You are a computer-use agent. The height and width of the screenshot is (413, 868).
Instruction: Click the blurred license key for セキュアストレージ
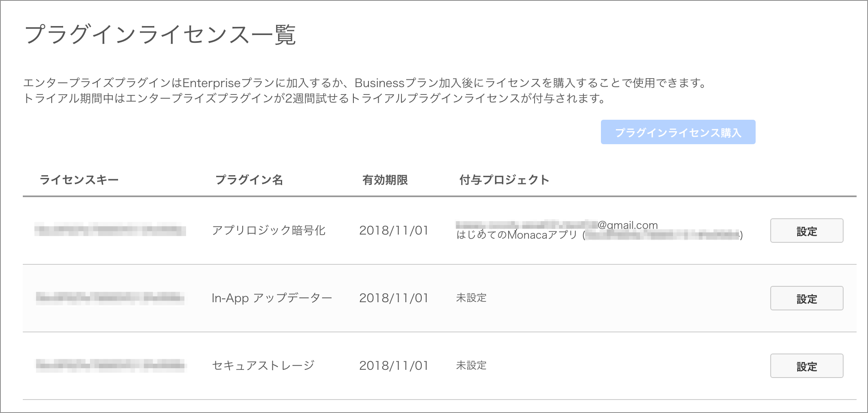(111, 365)
